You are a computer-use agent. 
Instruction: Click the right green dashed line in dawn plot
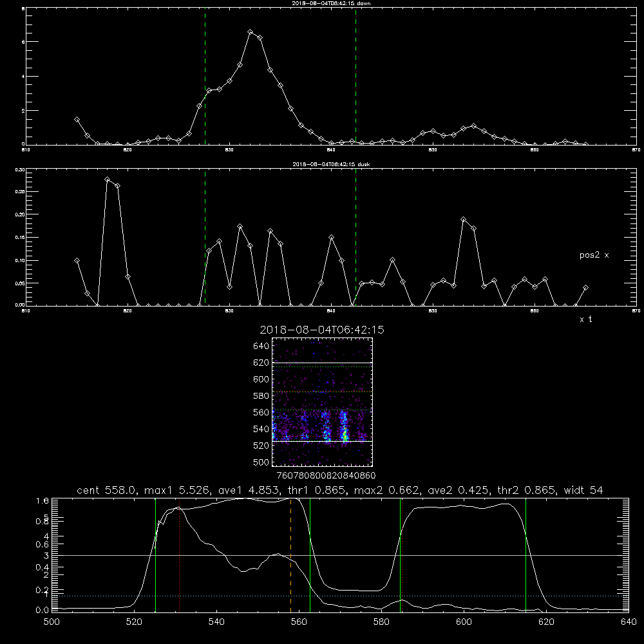click(x=355, y=77)
